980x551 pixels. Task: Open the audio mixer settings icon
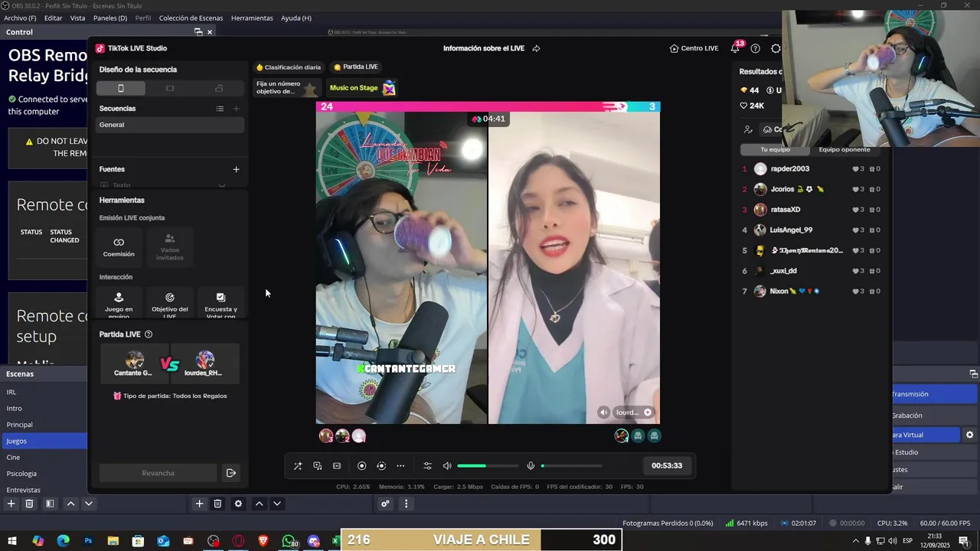click(x=428, y=465)
